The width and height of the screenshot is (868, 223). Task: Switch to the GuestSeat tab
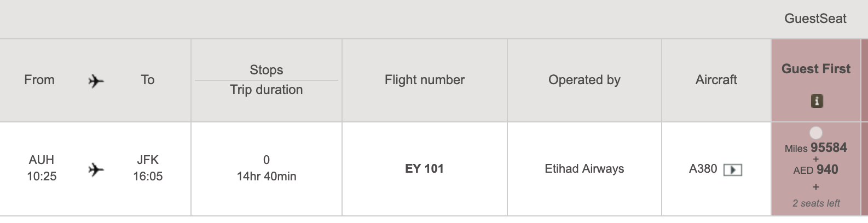(x=815, y=19)
